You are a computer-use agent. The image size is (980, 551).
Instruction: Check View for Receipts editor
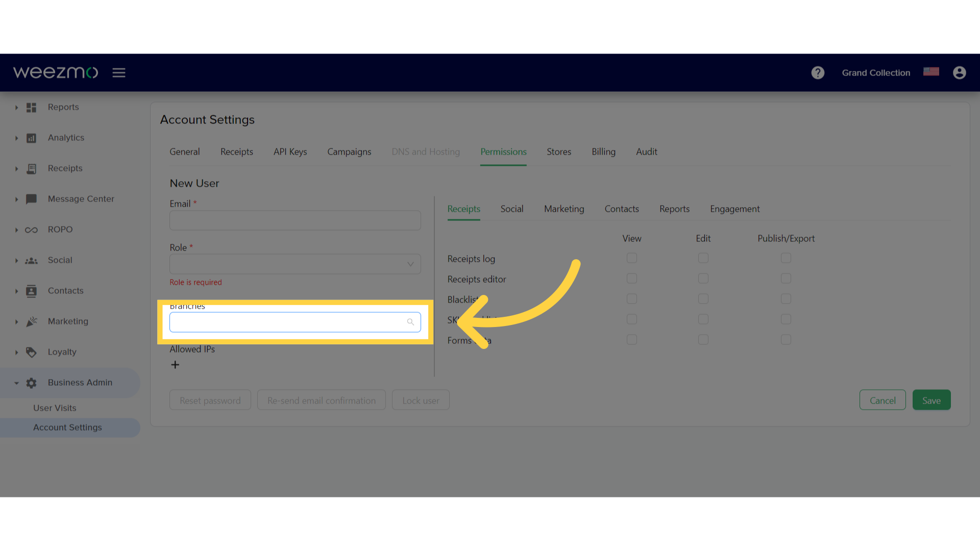(x=632, y=279)
